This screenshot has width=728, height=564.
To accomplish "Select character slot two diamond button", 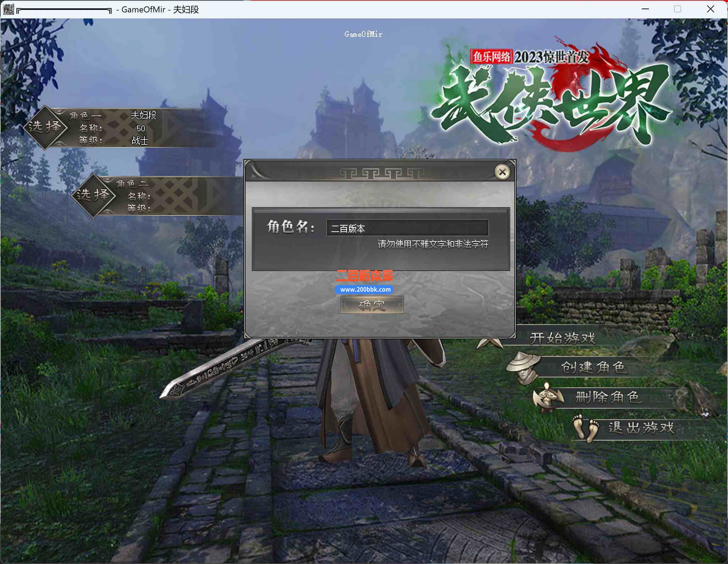I will 93,195.
